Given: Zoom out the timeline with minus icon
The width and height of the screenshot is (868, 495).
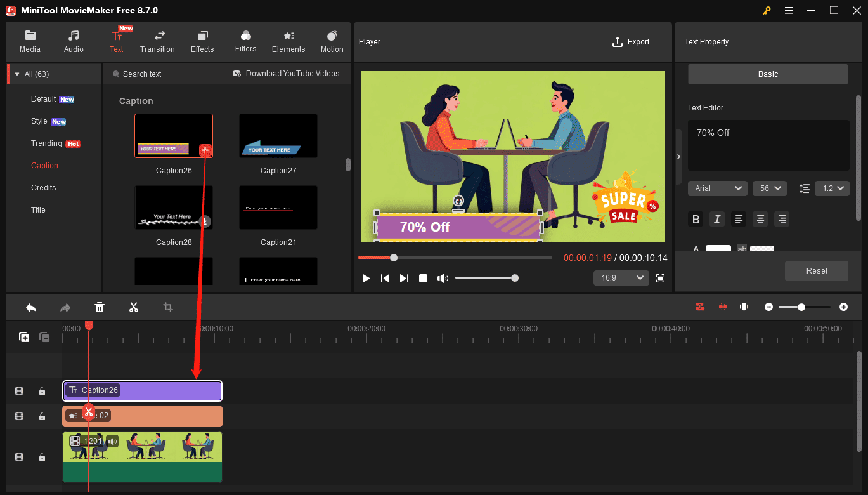Looking at the screenshot, I should [x=768, y=307].
